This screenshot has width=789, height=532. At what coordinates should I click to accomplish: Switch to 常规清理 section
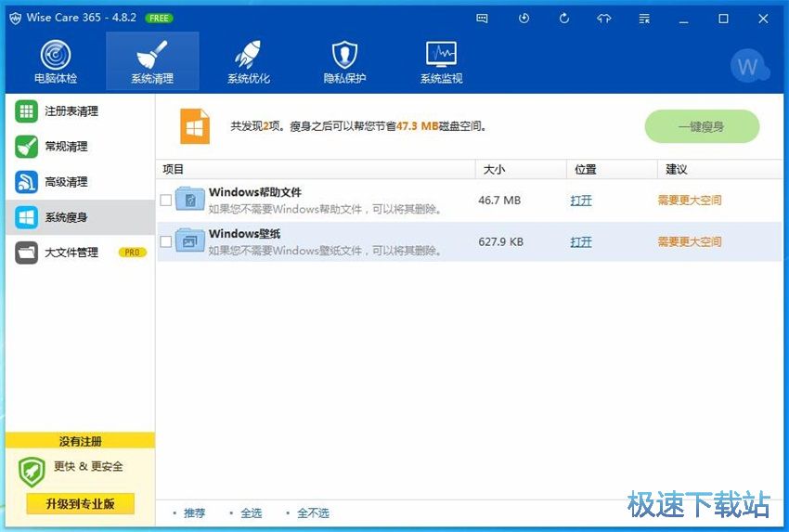tap(80, 147)
